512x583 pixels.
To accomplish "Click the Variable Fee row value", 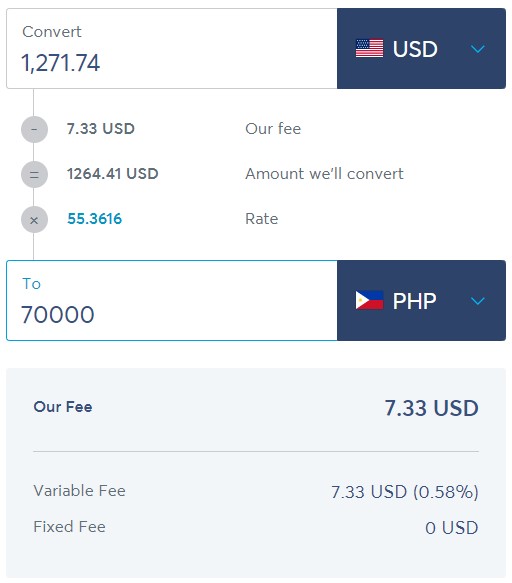I will tap(405, 492).
